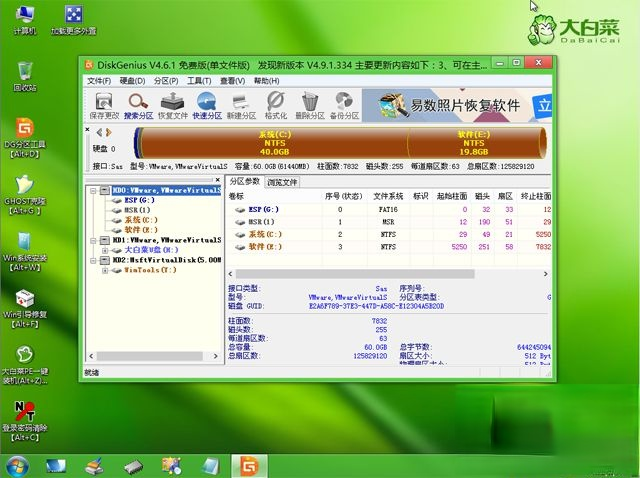The image size is (640, 478).
Task: Open the DaBaiCai PE One-key Install (Alt+Z) icon
Action: click(25, 365)
